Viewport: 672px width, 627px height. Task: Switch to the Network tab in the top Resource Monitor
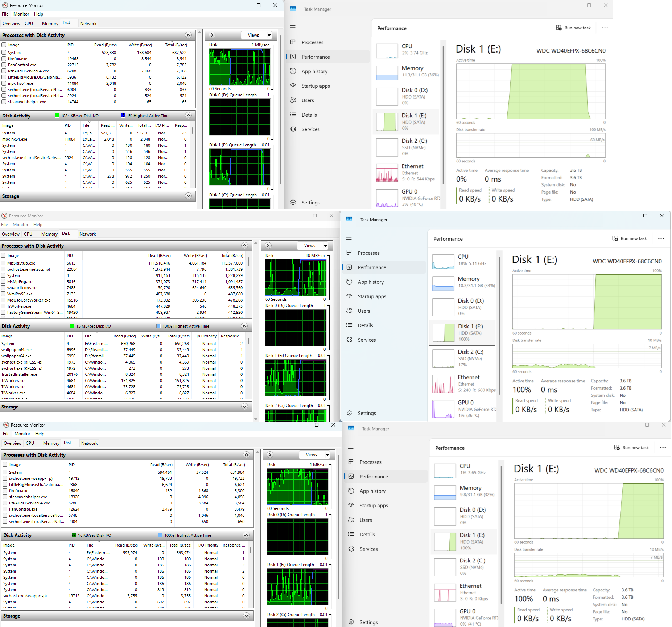pos(88,23)
